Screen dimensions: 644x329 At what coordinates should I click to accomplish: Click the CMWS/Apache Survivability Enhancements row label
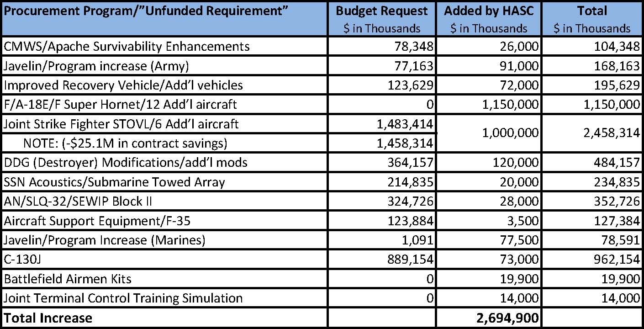pyautogui.click(x=127, y=46)
